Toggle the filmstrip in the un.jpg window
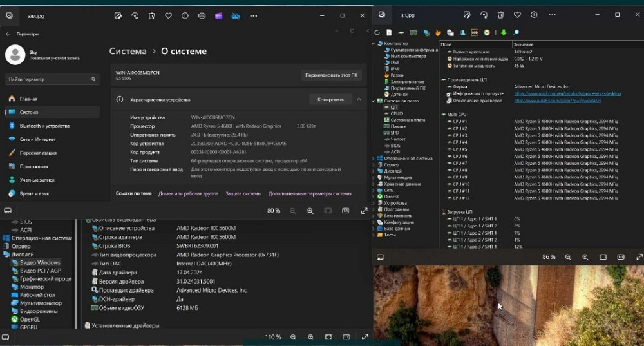 [381, 257]
